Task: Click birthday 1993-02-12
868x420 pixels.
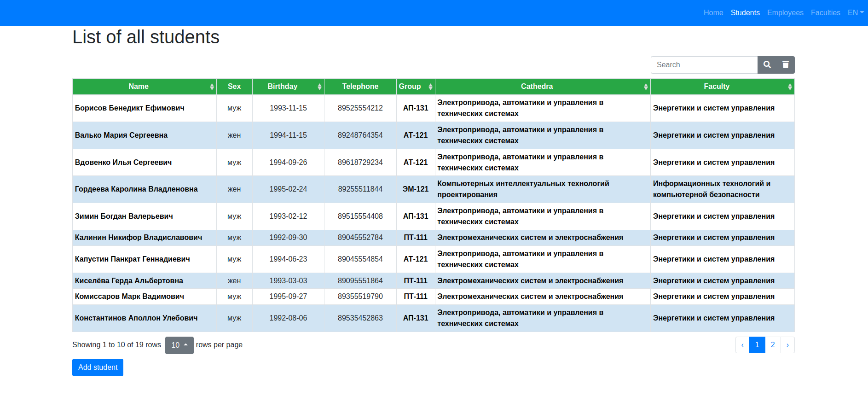Action: pyautogui.click(x=288, y=216)
